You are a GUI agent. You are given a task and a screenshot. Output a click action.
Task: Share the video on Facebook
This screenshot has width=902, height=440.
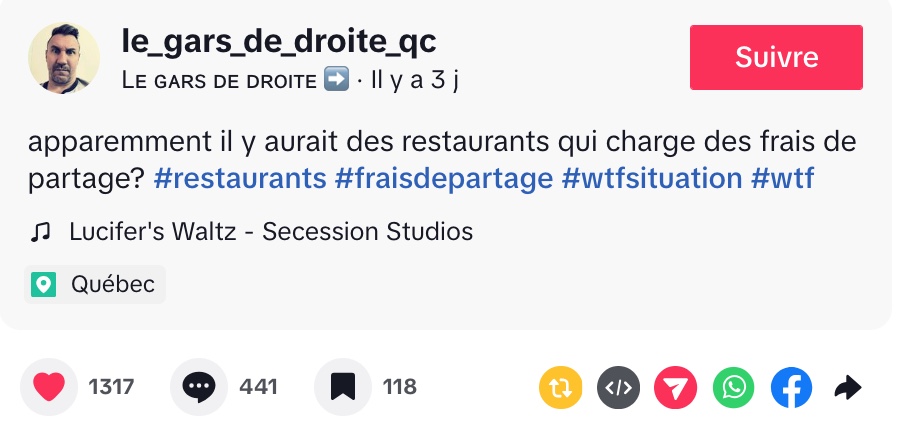click(792, 388)
